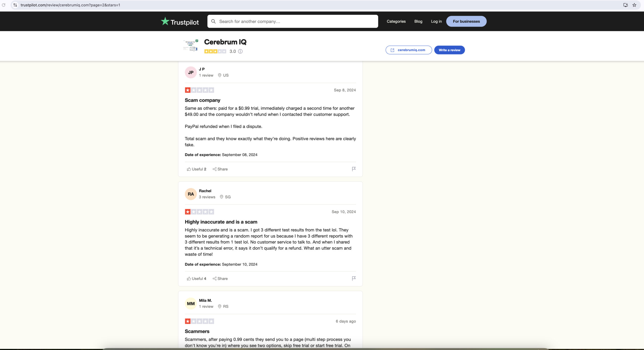This screenshot has width=644, height=350.
Task: Flag Rachel's review with the flag icon
Action: coord(354,278)
